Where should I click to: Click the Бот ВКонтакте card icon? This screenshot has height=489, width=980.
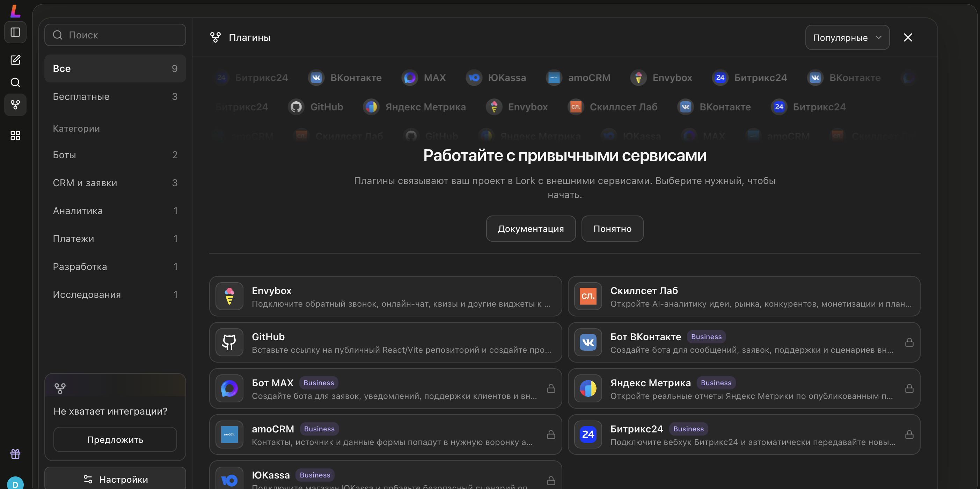pyautogui.click(x=588, y=342)
